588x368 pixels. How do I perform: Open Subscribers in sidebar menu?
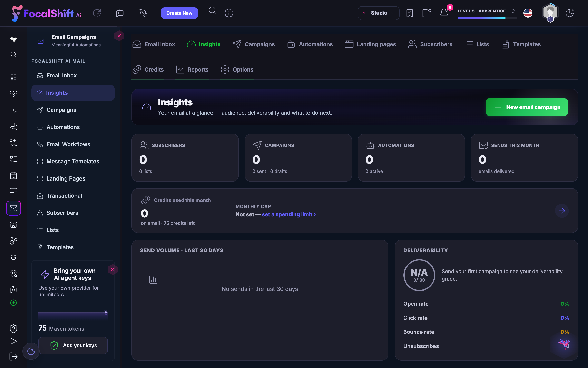pyautogui.click(x=73, y=213)
